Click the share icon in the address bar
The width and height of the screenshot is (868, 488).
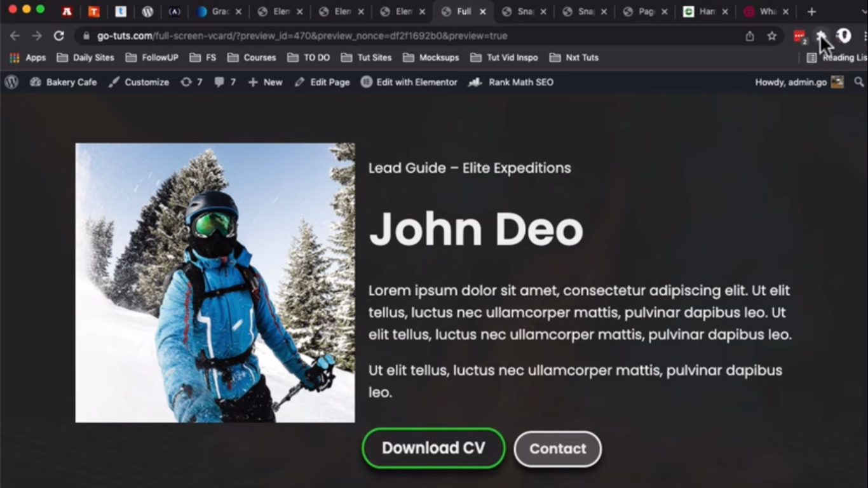[x=750, y=36]
